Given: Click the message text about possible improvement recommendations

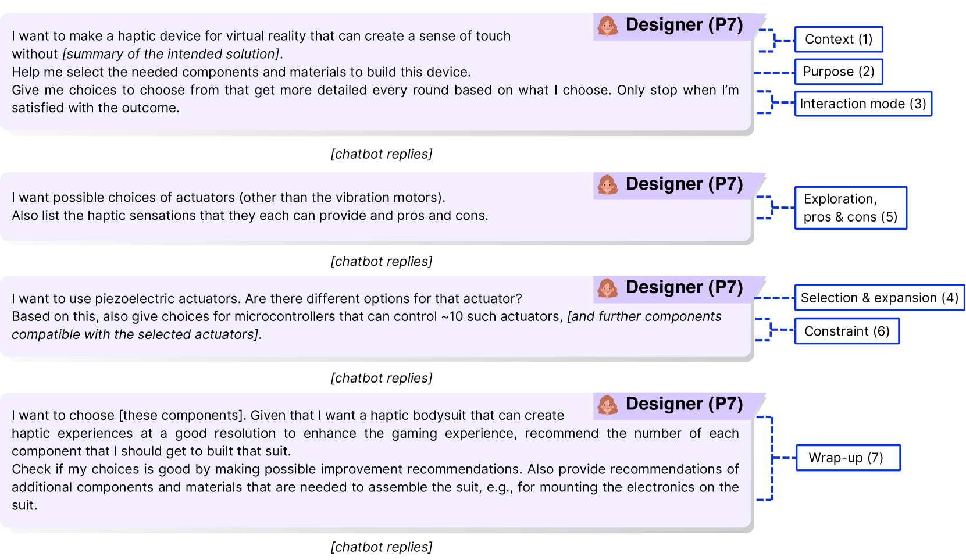Looking at the screenshot, I should [x=375, y=469].
